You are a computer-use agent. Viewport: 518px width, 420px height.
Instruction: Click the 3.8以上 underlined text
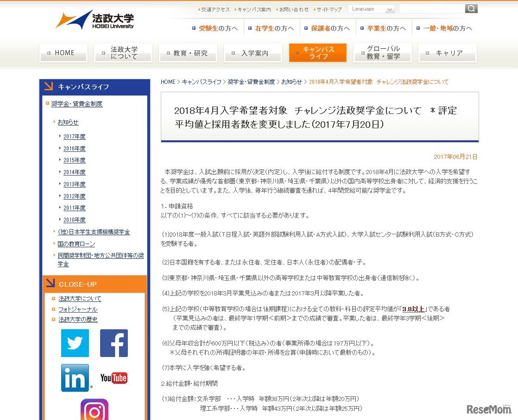coord(413,309)
